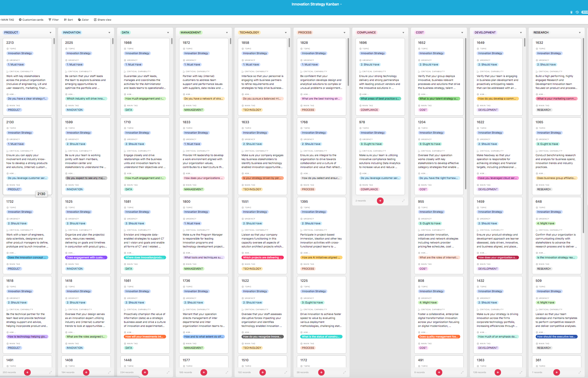588x378 pixels.
Task: Click the SHARE button in header
Action: tap(585, 12)
